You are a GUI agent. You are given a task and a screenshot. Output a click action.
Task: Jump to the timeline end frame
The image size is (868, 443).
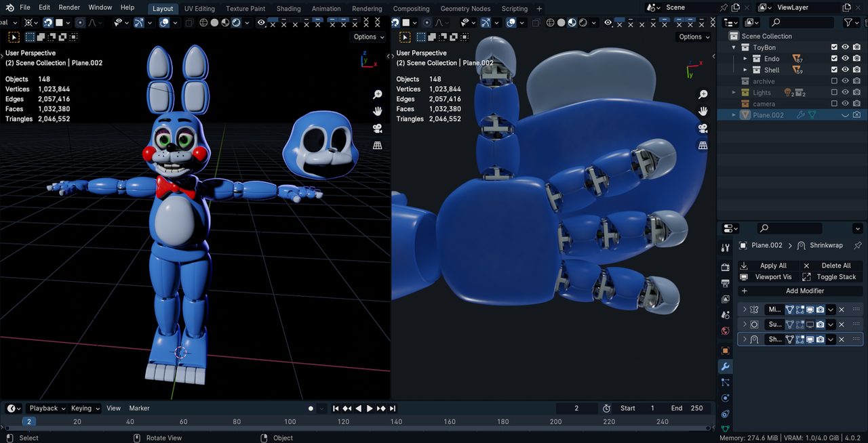[393, 408]
